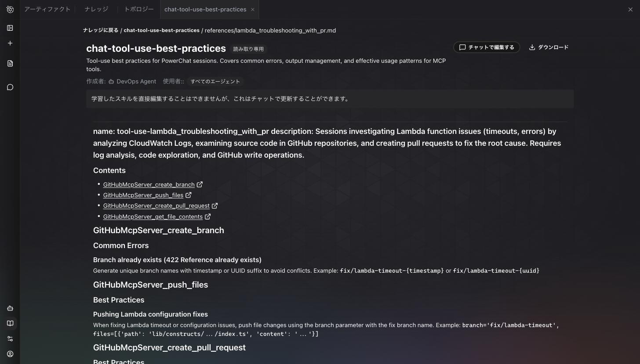Image resolution: width=640 pixels, height=364 pixels.
Task: Click the ダウンロード button
Action: pos(549,47)
